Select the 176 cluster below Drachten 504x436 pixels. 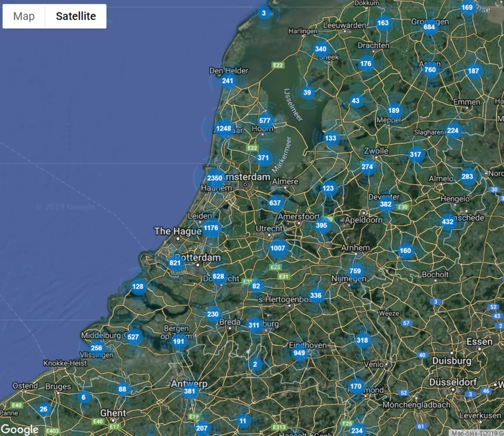coord(366,64)
